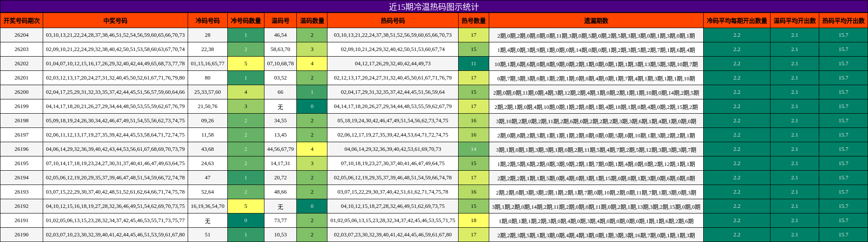Click the 温码号 column header

(280, 21)
